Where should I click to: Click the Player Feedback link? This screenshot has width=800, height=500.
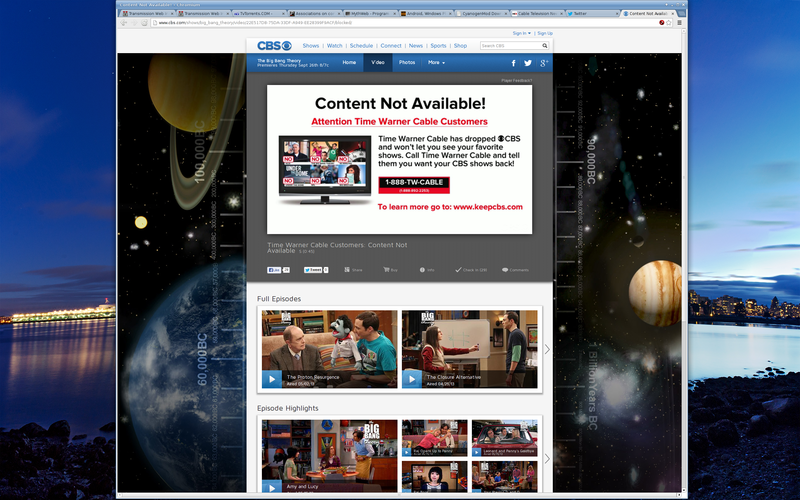(516, 81)
